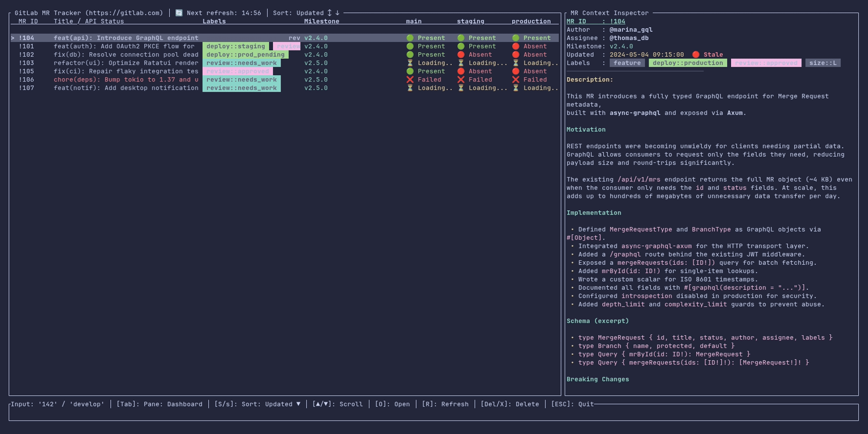Click the [ESC]: Quit shortcut

(x=572, y=404)
